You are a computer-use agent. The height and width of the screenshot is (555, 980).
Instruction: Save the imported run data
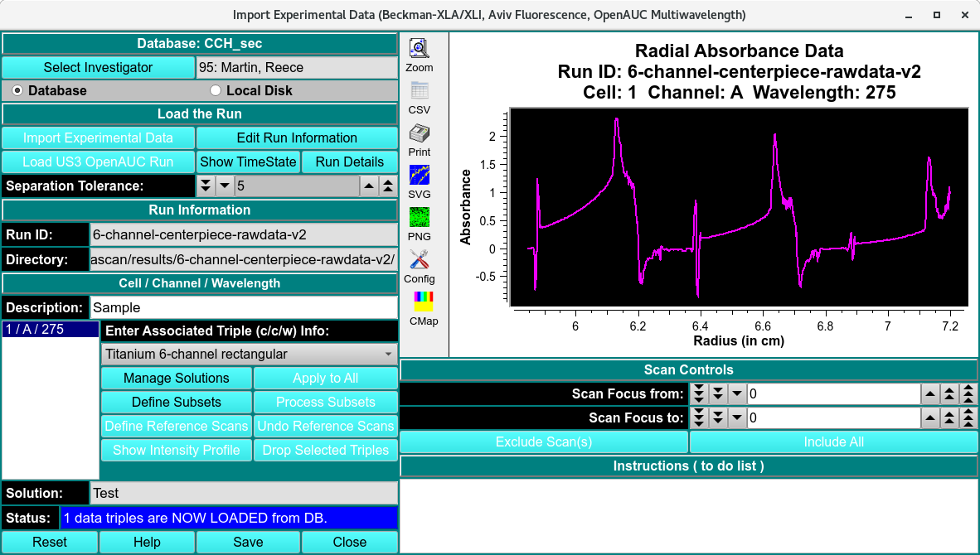click(x=248, y=543)
